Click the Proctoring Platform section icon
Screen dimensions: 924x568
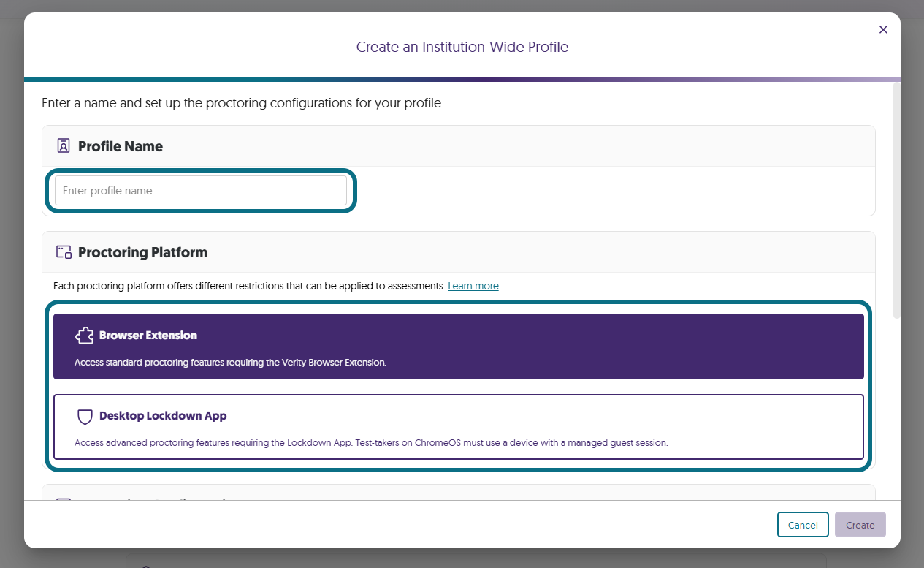64,252
